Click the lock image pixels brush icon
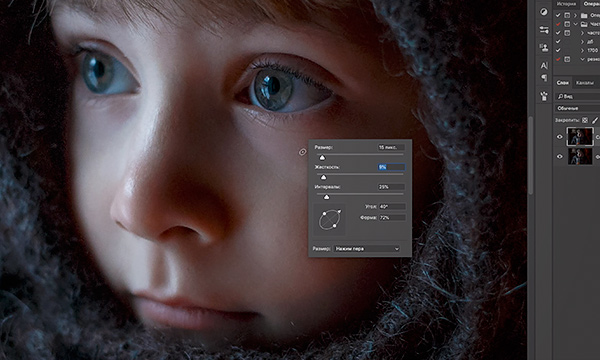The image size is (600, 360). [x=595, y=120]
